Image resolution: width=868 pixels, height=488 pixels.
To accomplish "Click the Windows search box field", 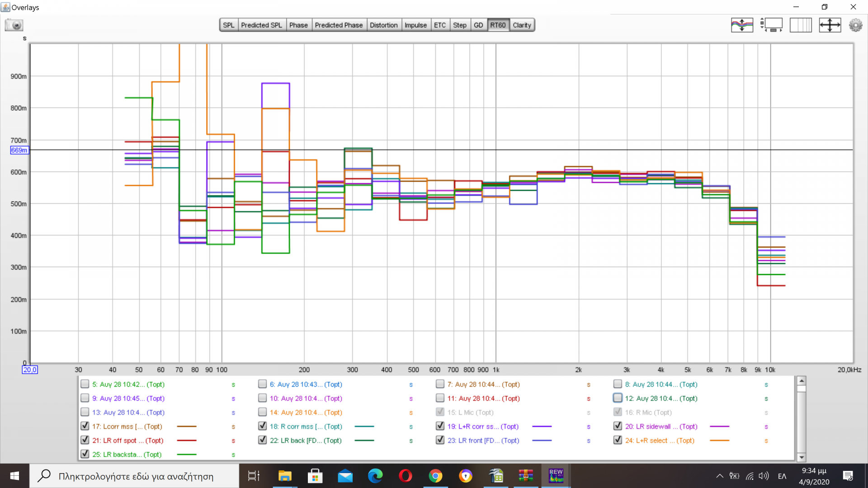I will coord(136,476).
